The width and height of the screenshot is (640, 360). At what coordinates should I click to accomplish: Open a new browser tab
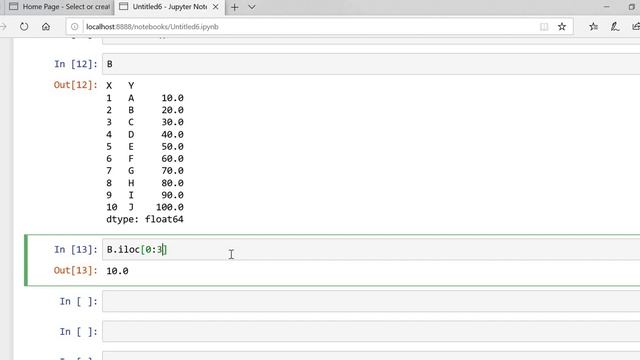click(235, 7)
